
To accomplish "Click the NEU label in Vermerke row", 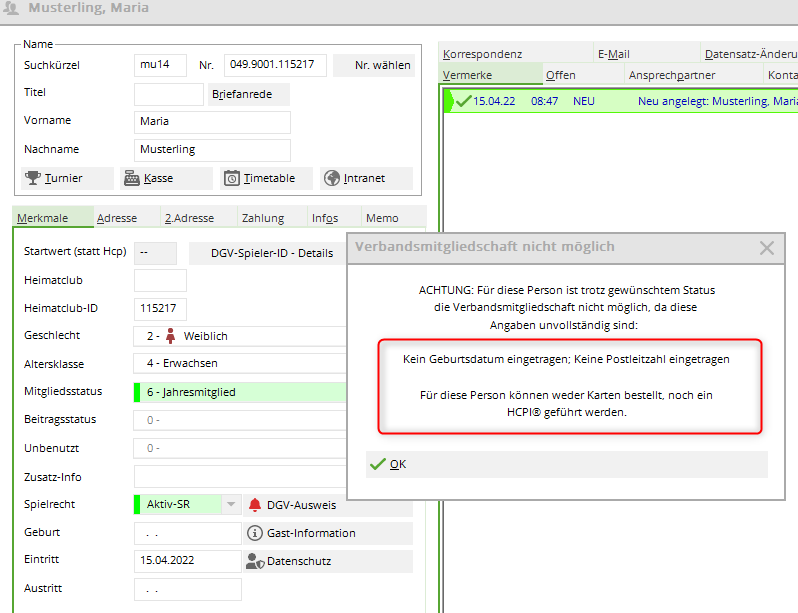I will [x=584, y=101].
